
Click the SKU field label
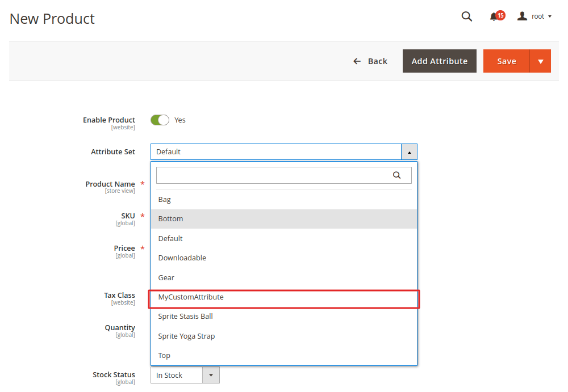tap(128, 216)
